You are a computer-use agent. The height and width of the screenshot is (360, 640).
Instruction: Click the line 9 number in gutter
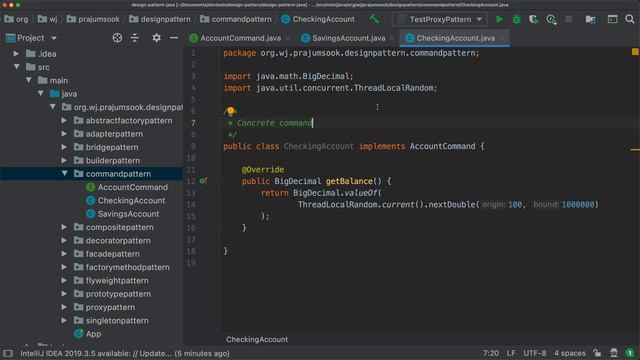pos(193,146)
